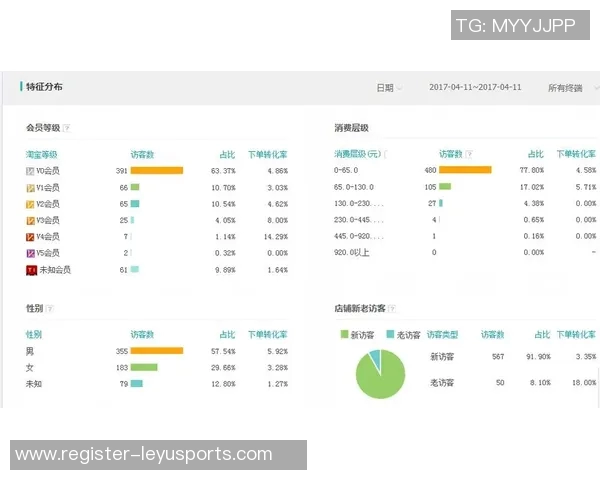Select the 130.0-230.... tier row

(359, 203)
